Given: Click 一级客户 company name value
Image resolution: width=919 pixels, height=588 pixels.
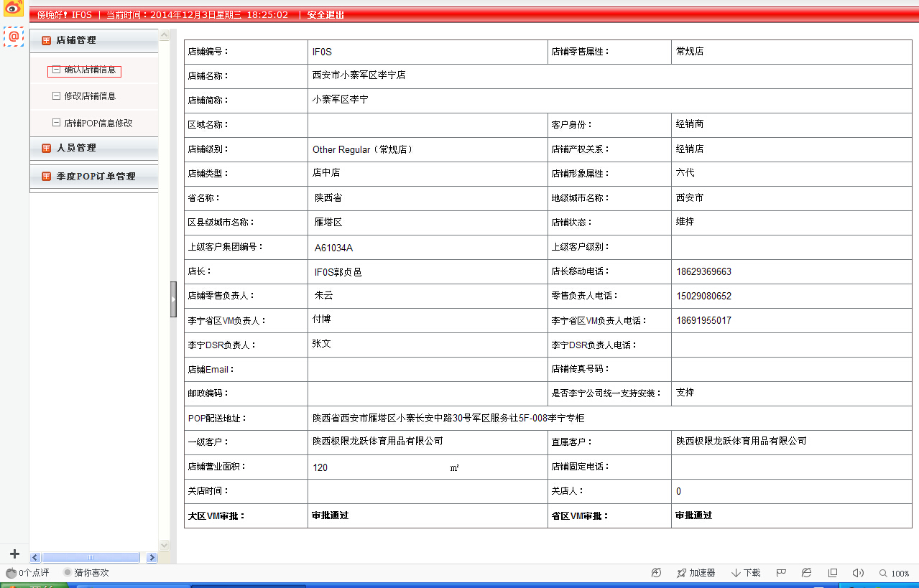Looking at the screenshot, I should [x=377, y=441].
